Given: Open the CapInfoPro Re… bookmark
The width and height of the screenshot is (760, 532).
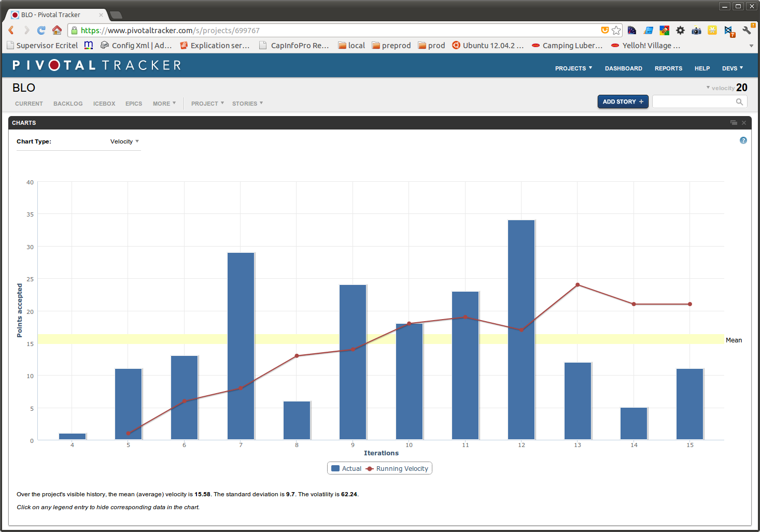Looking at the screenshot, I should pyautogui.click(x=294, y=46).
